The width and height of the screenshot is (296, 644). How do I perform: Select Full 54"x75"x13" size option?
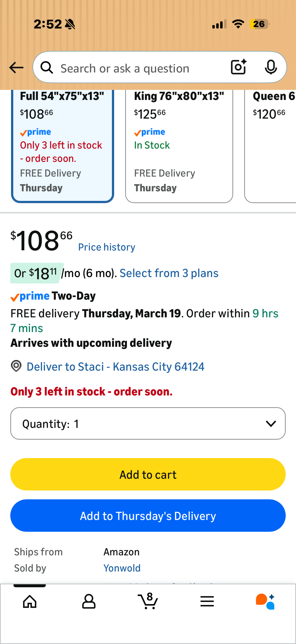click(62, 146)
